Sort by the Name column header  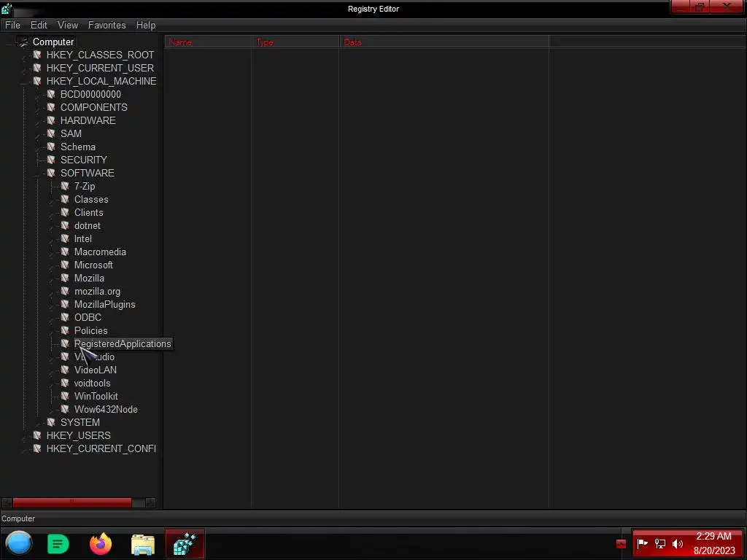pyautogui.click(x=208, y=42)
